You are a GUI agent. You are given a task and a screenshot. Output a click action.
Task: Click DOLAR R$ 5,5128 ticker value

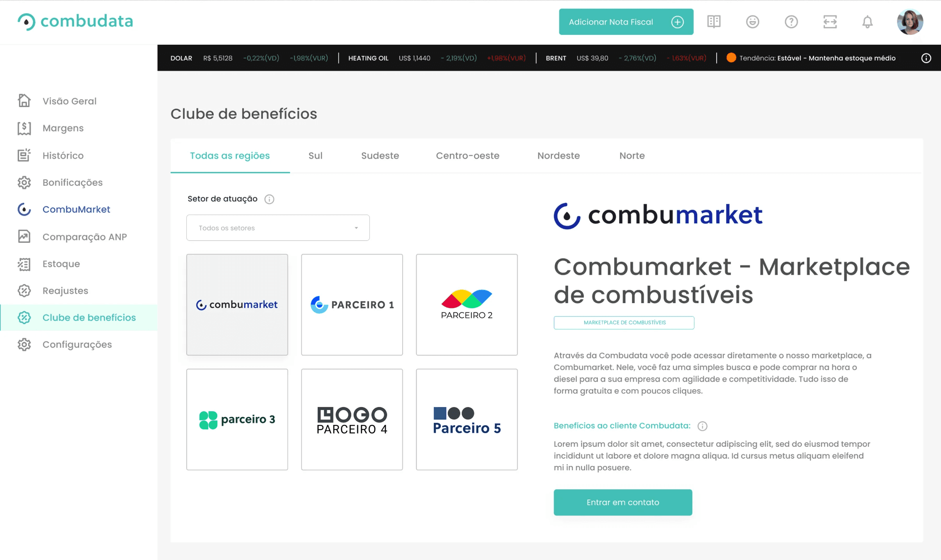(218, 58)
